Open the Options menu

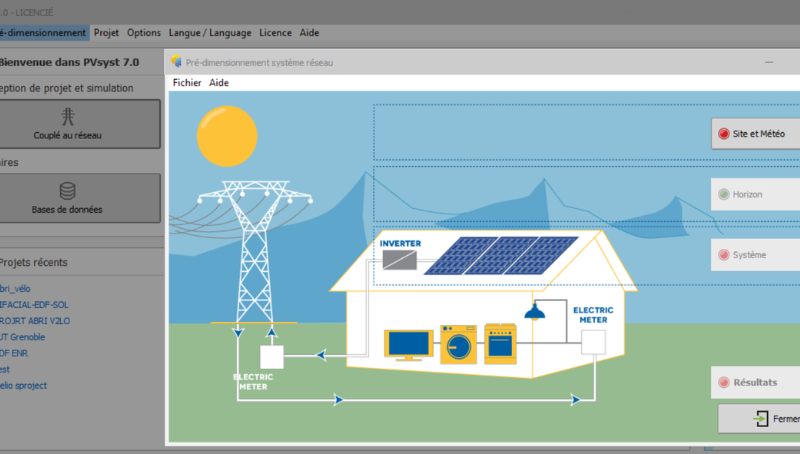[x=144, y=32]
